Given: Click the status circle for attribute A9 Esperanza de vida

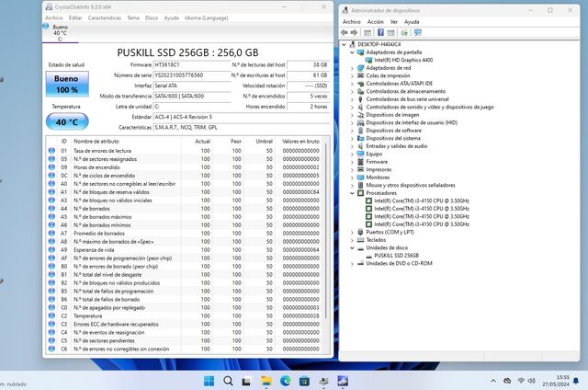Looking at the screenshot, I should 51,249.
